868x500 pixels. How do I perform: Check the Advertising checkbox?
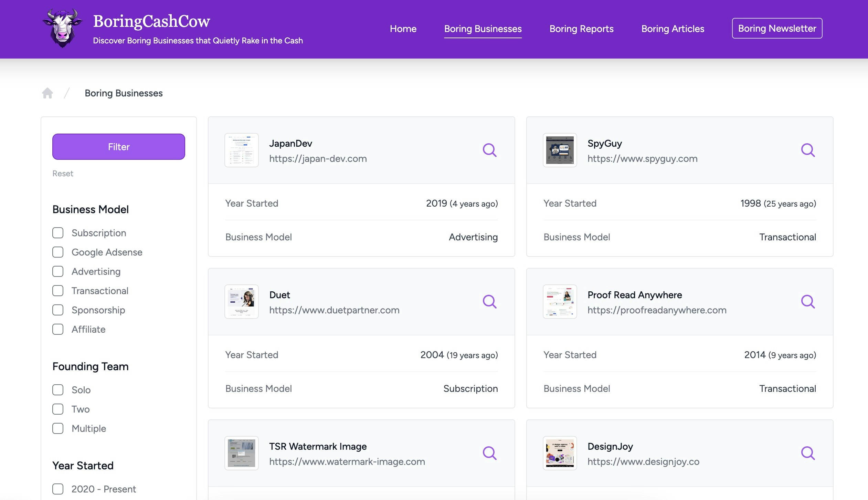pyautogui.click(x=58, y=271)
